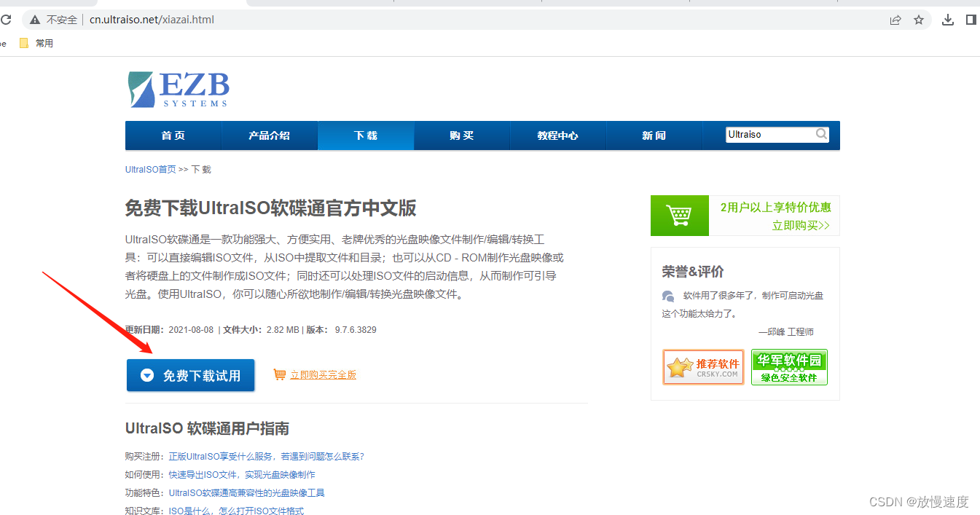The width and height of the screenshot is (980, 515).
Task: Click heading UltraISO 软碟通用户指南
Action: (207, 428)
